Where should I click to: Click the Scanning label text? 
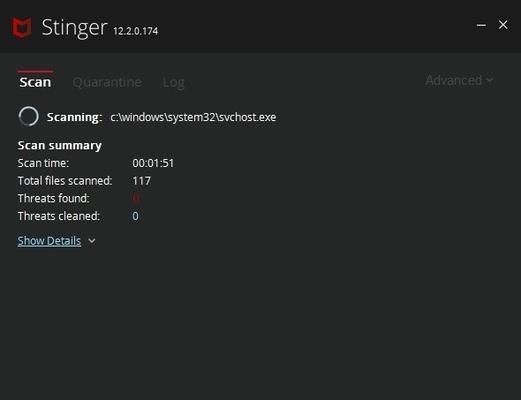(74, 117)
